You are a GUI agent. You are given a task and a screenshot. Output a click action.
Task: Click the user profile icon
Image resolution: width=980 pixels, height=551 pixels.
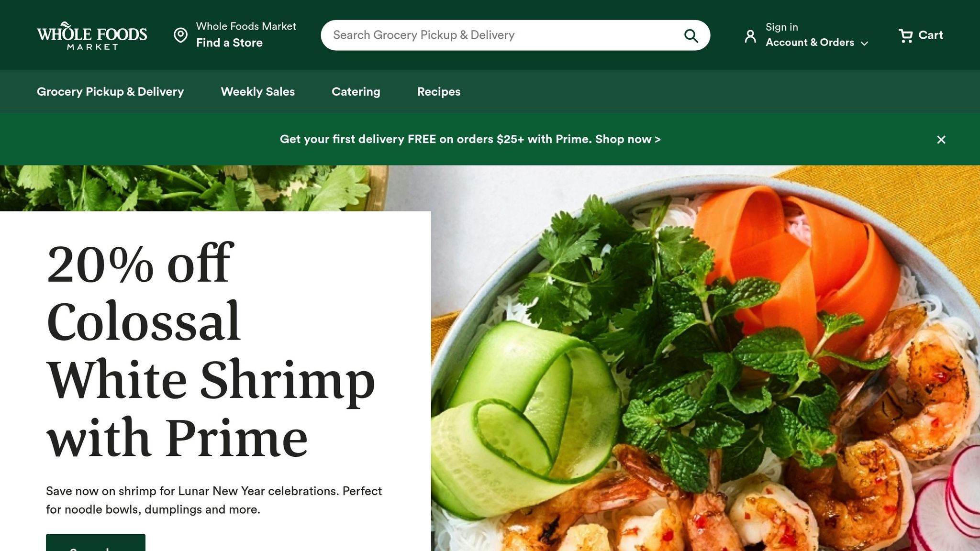(x=750, y=36)
